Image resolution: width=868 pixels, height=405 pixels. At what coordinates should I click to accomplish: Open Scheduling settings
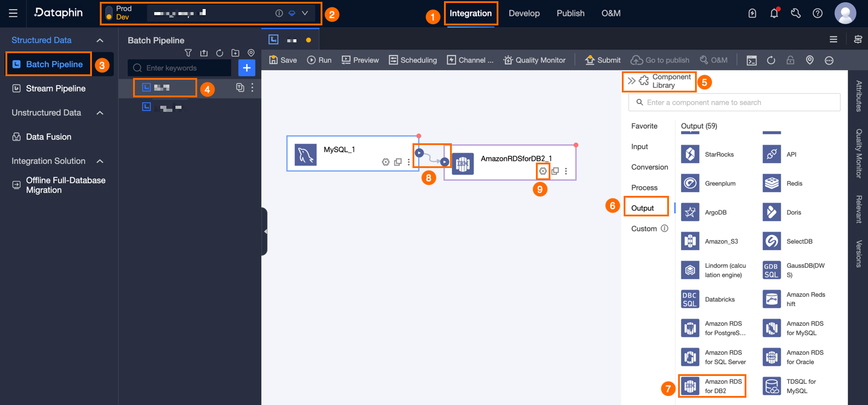click(x=413, y=60)
